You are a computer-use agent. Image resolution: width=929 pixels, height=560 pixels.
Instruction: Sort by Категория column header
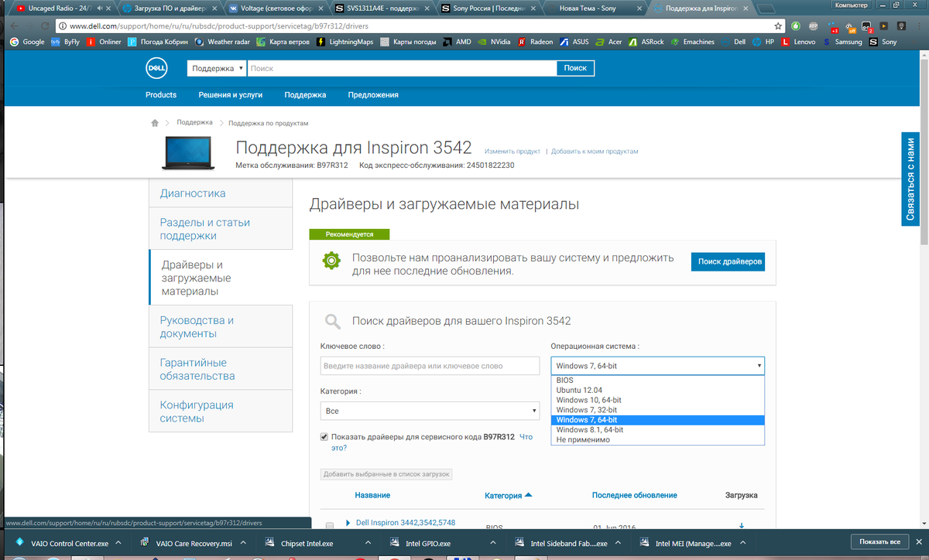click(509, 495)
